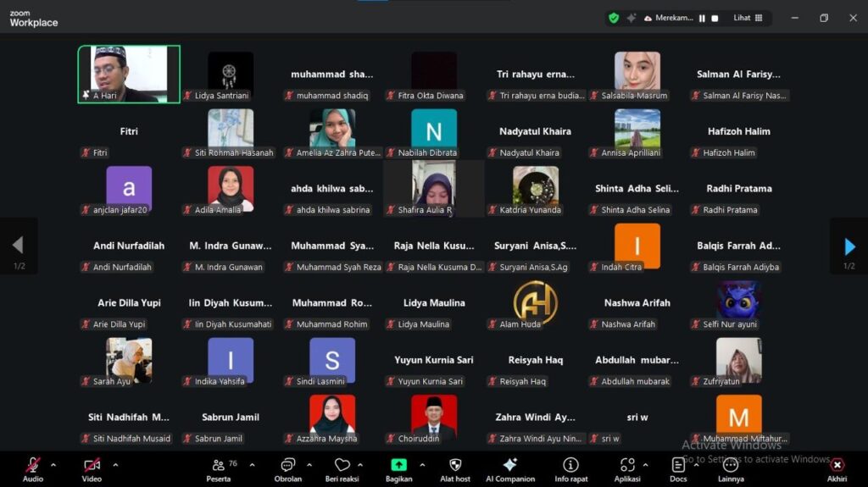The width and height of the screenshot is (868, 487).
Task: Expand the chevron next to Bagikan
Action: pyautogui.click(x=422, y=464)
